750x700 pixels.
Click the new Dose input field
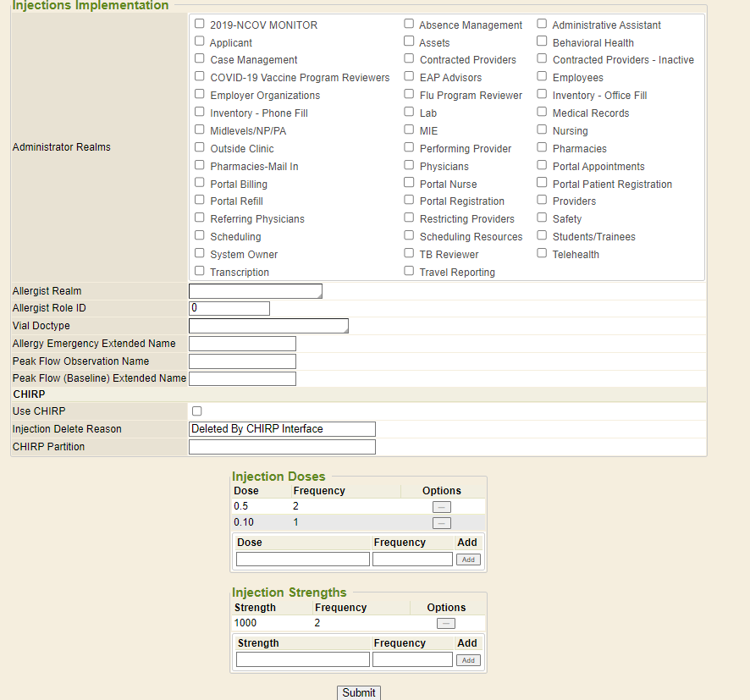(x=302, y=559)
